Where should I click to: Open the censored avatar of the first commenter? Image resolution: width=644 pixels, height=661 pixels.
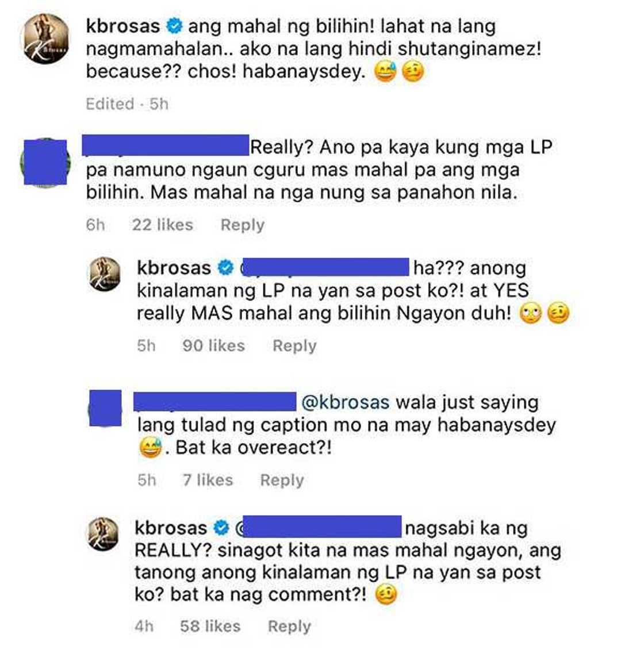[x=45, y=162]
